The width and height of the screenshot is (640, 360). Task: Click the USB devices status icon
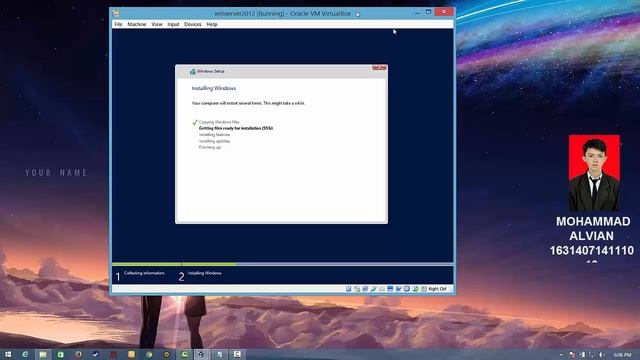tap(373, 289)
